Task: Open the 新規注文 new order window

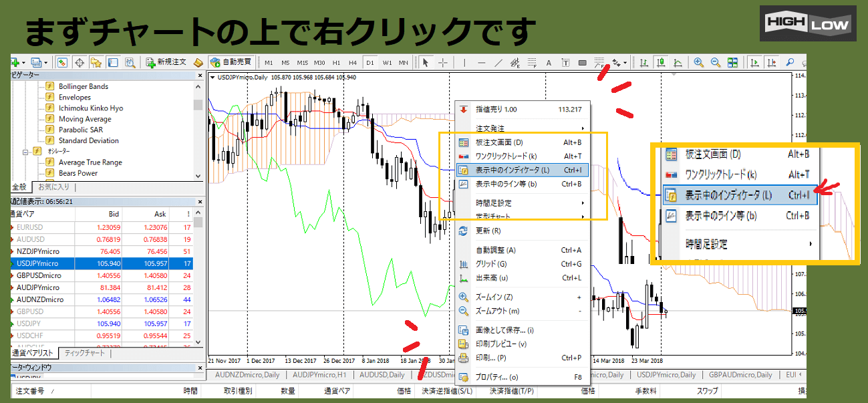Action: coord(166,63)
